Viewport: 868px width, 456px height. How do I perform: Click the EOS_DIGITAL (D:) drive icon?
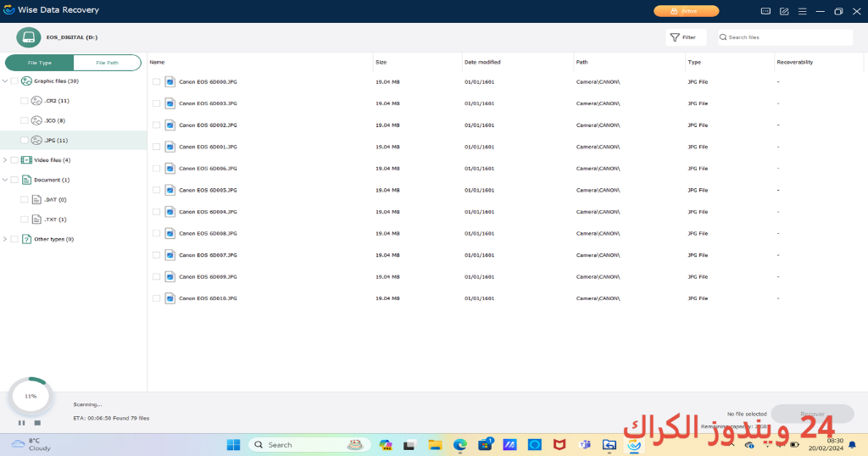click(x=28, y=37)
